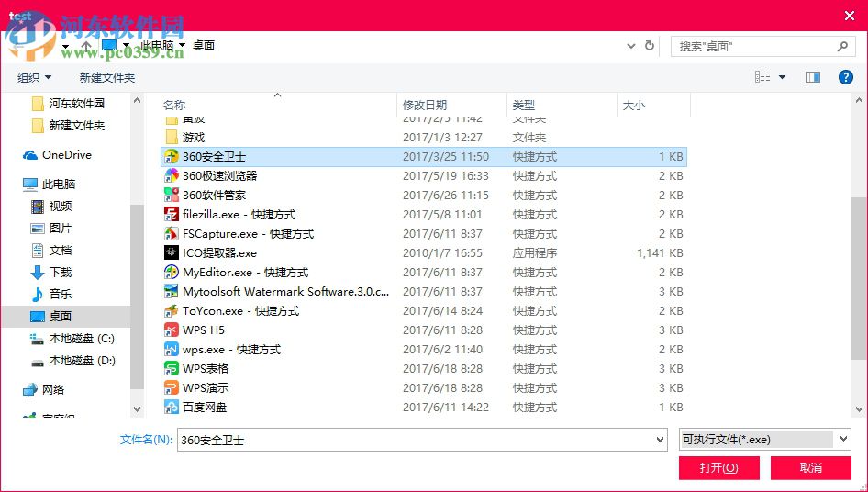
Task: Click the change view layout icon
Action: pos(762,77)
